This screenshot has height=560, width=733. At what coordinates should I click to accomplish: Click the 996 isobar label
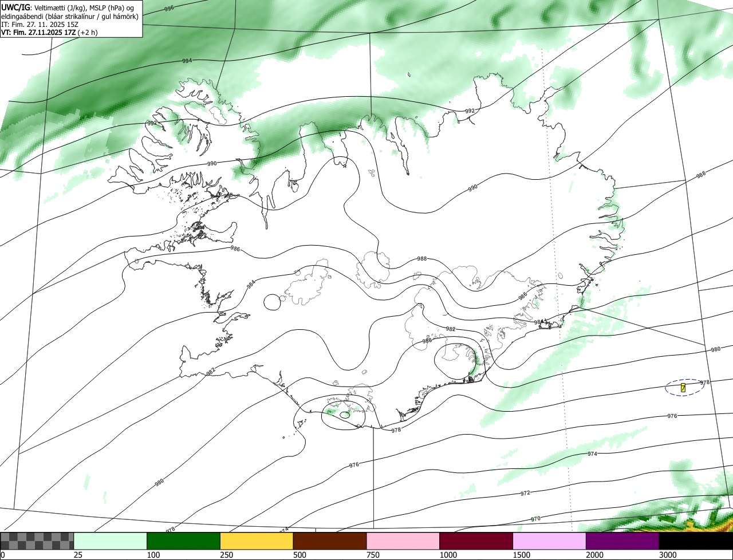pyautogui.click(x=168, y=9)
